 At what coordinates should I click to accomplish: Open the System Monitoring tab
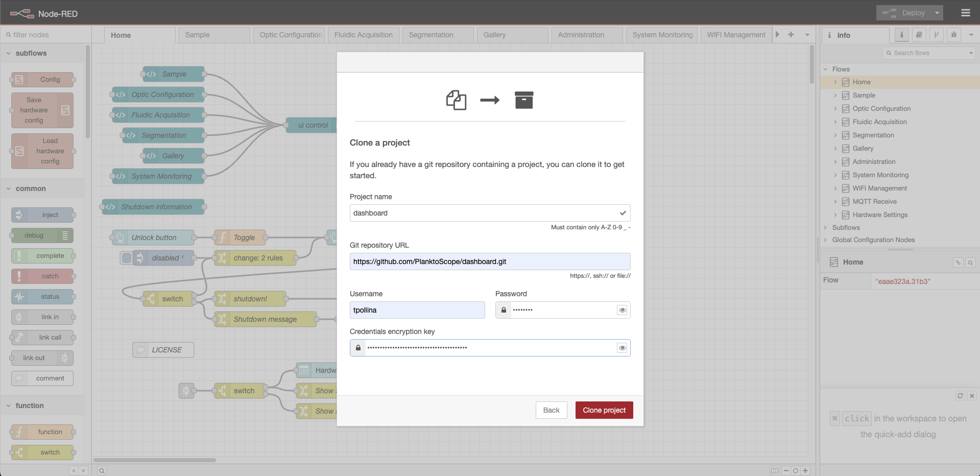click(x=662, y=35)
